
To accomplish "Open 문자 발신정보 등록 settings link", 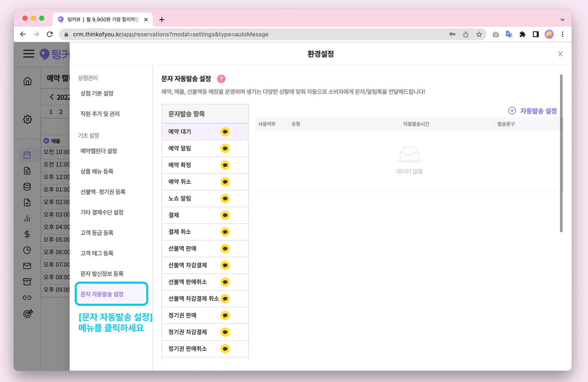I will click(x=102, y=274).
